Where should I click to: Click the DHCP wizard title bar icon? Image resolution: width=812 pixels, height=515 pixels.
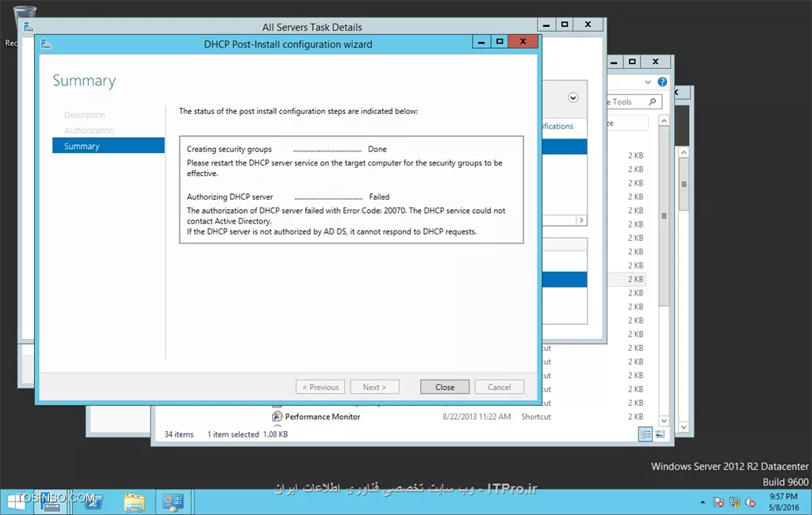click(x=46, y=44)
